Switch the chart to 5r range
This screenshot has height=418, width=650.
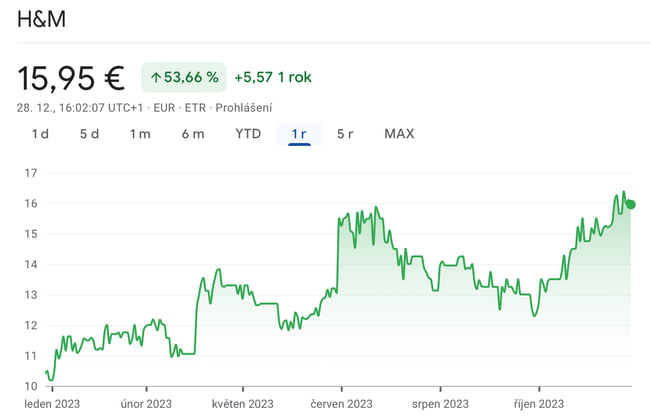coord(345,134)
